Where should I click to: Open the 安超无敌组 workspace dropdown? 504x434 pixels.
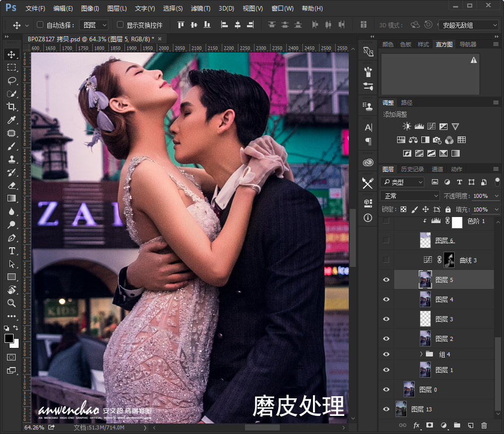click(x=469, y=25)
